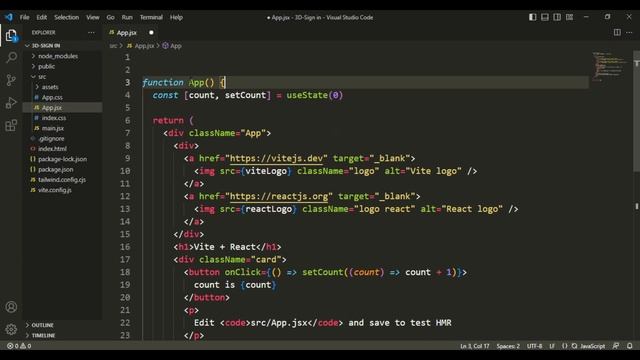Change end of line sequence LF
Screen dimensions: 640x360
pyautogui.click(x=552, y=346)
